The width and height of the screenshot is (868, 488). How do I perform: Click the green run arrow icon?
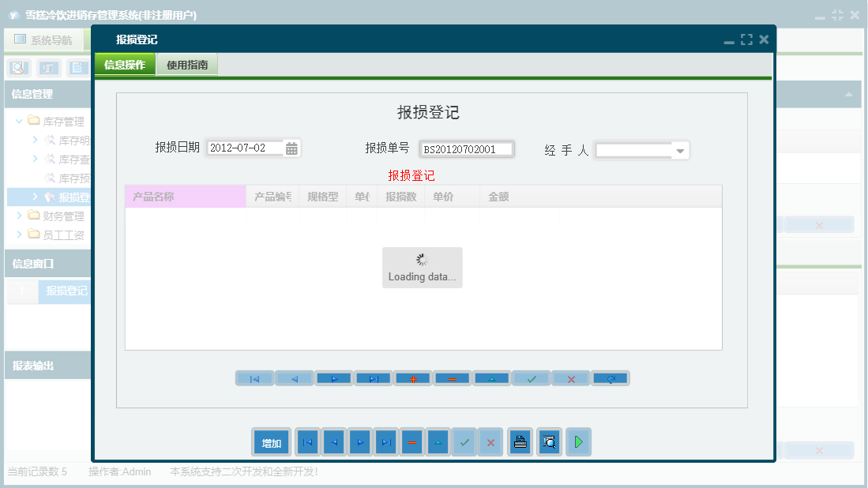pos(578,442)
